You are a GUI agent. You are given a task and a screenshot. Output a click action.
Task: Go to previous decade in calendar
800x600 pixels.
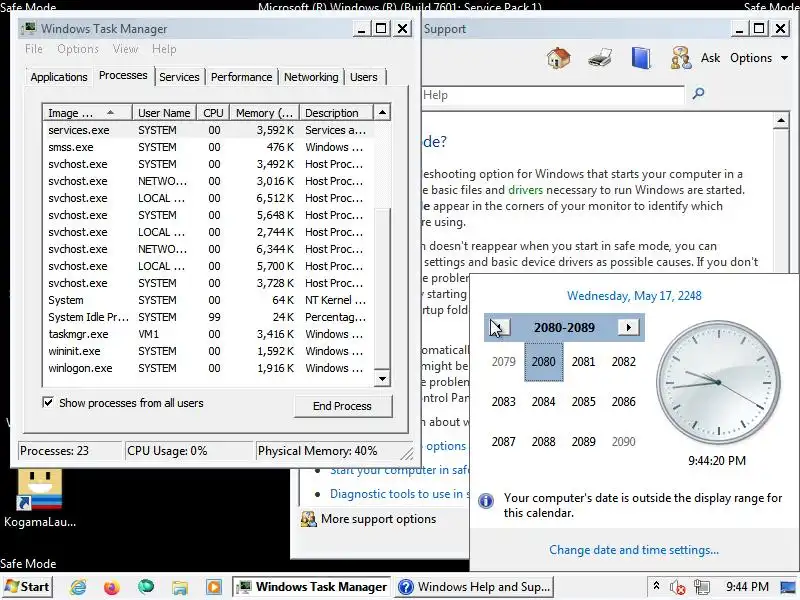coord(499,327)
